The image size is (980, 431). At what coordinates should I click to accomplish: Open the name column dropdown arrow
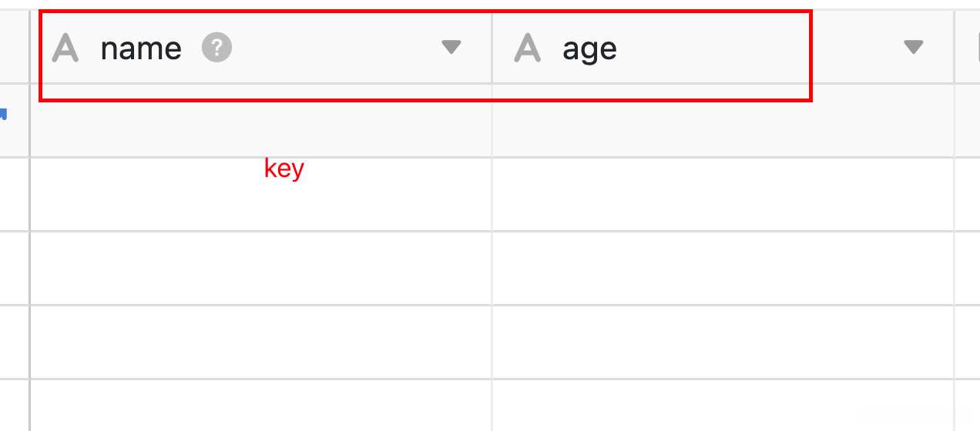451,48
